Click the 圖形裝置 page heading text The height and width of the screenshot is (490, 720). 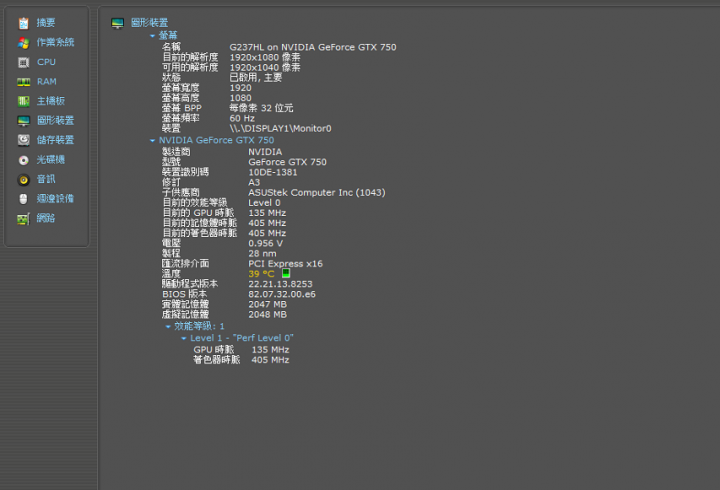[x=150, y=23]
